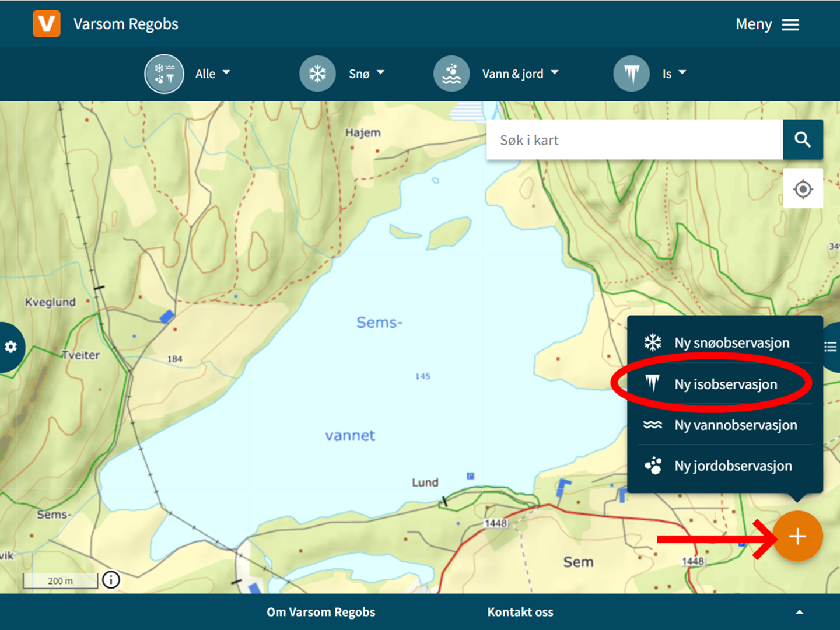The image size is (840, 630).
Task: Open the settings gear side tab
Action: 11,347
